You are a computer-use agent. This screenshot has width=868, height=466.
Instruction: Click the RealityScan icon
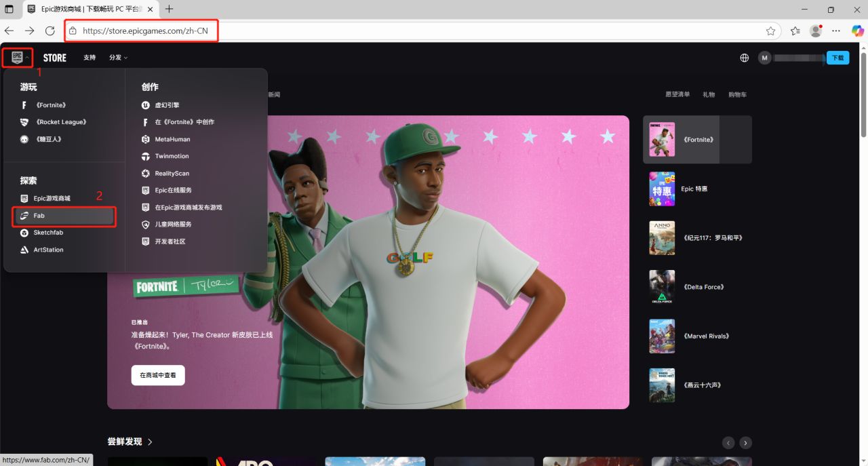pos(146,174)
